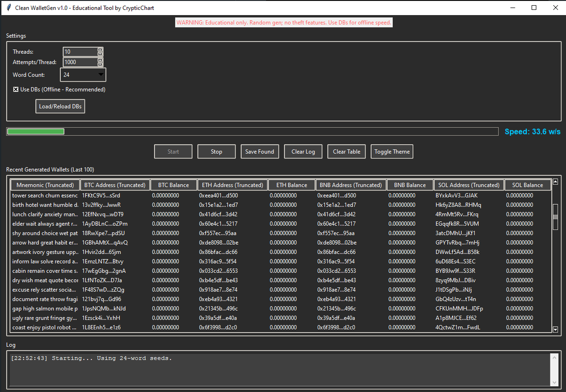566x392 pixels.
Task: Click into the Threads input field
Action: pyautogui.click(x=80, y=52)
